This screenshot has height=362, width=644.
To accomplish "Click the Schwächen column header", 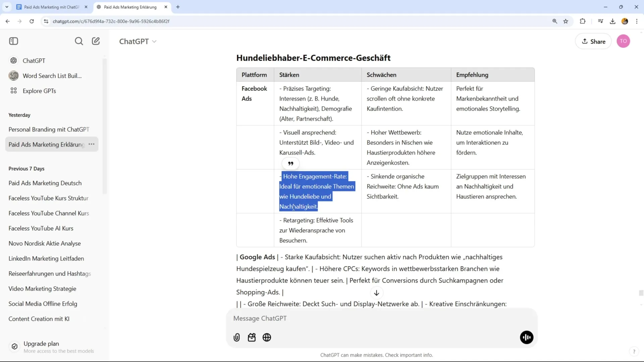I will point(406,75).
